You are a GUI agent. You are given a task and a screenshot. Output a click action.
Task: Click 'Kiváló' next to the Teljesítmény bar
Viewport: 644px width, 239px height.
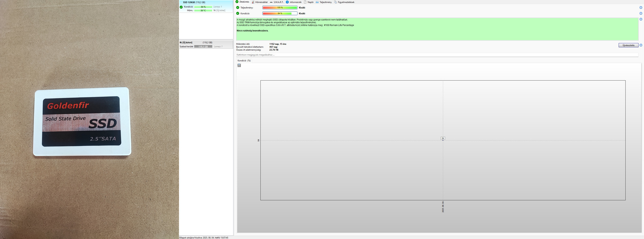[302, 8]
